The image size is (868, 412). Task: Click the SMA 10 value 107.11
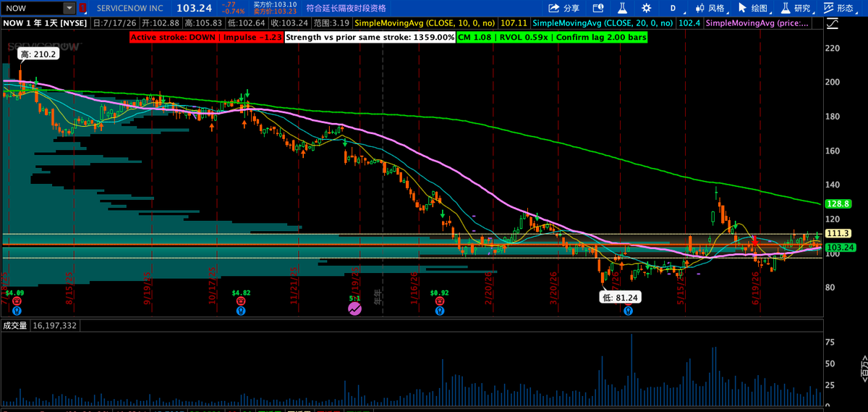513,23
